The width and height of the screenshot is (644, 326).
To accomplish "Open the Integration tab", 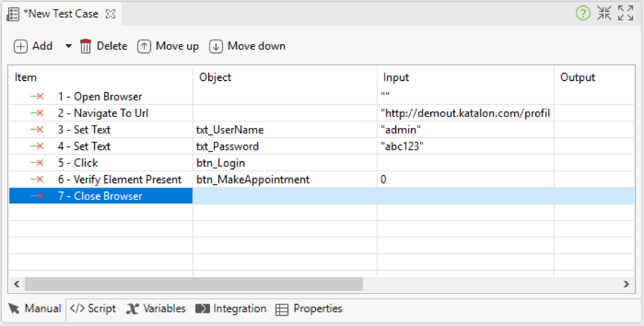I will pos(231,308).
